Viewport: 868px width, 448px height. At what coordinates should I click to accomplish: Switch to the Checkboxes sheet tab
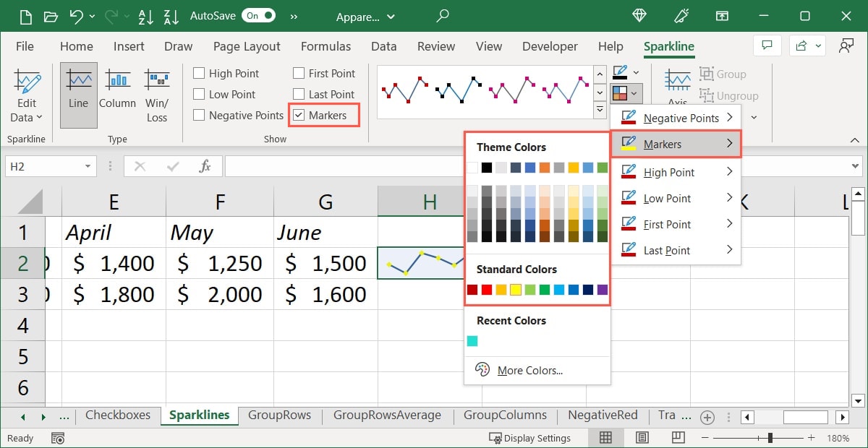coord(118,415)
